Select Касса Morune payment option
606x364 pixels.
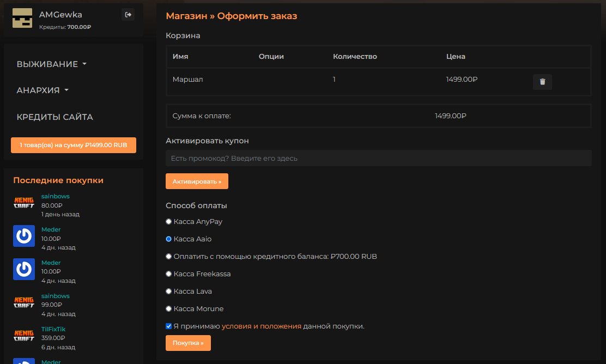[168, 309]
